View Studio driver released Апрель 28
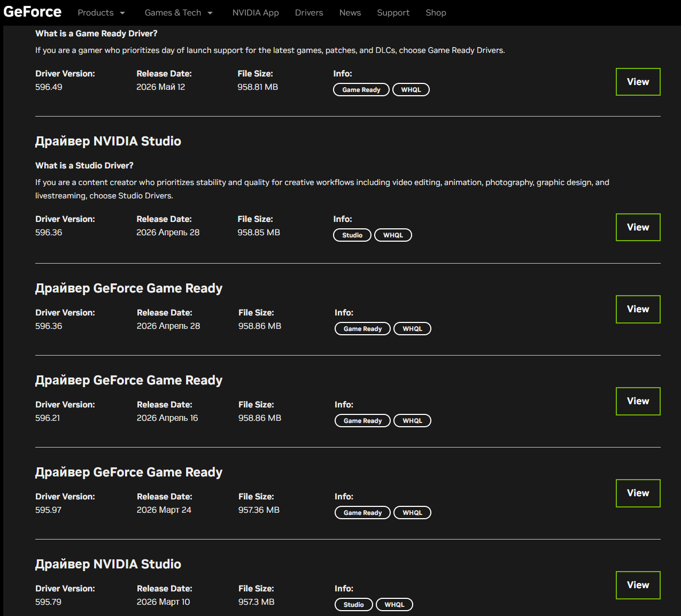 pyautogui.click(x=638, y=227)
